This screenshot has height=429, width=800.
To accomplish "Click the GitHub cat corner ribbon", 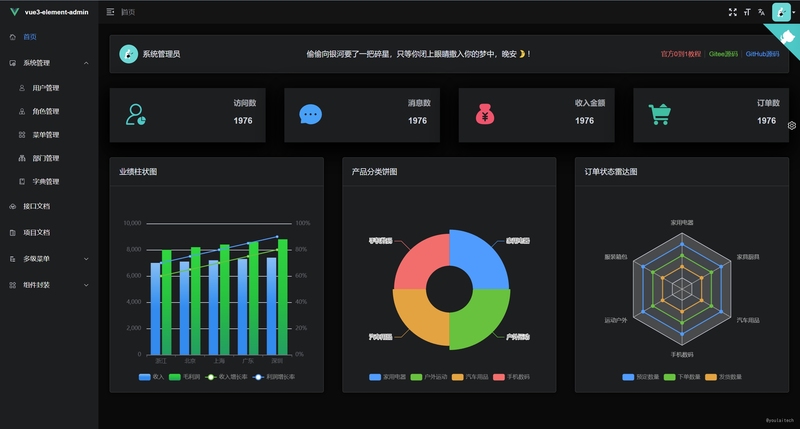I will 787,37.
